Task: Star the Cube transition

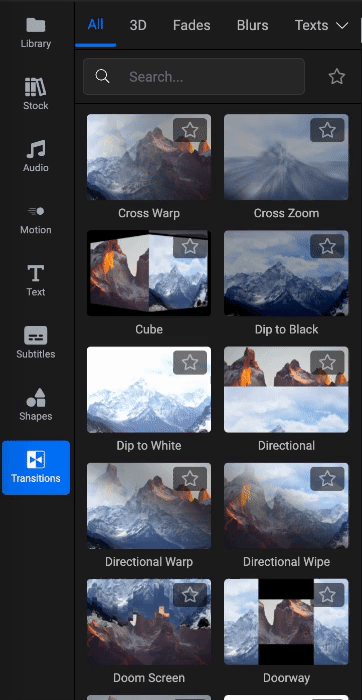Action: click(x=190, y=246)
